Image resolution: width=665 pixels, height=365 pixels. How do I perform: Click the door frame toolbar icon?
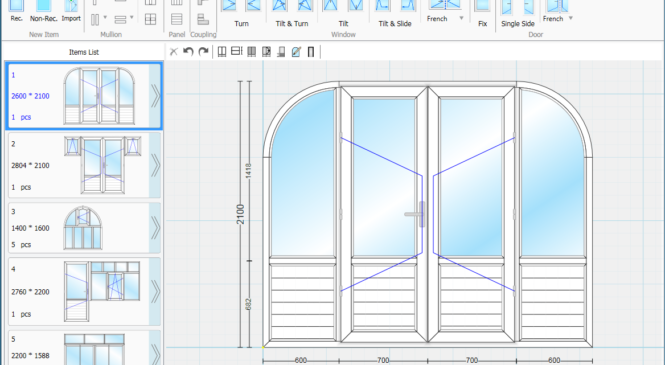(x=311, y=52)
